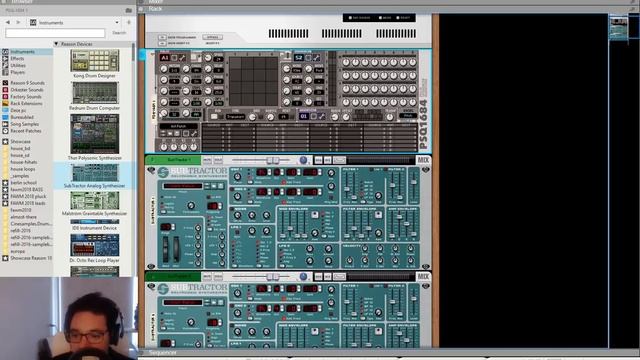Mute second SubTractor mix channel
This screenshot has height=360, width=640.
[x=207, y=277]
